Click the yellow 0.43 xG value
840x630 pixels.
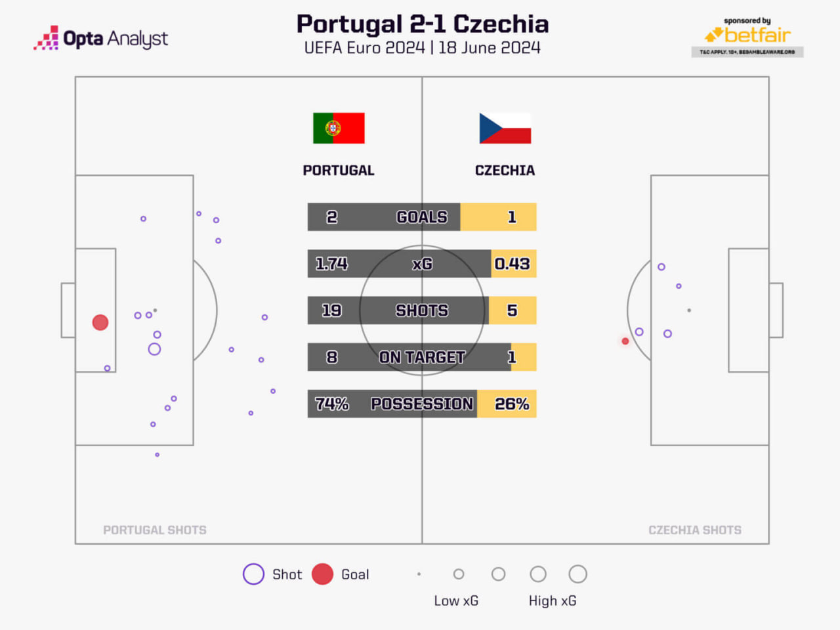tap(513, 264)
